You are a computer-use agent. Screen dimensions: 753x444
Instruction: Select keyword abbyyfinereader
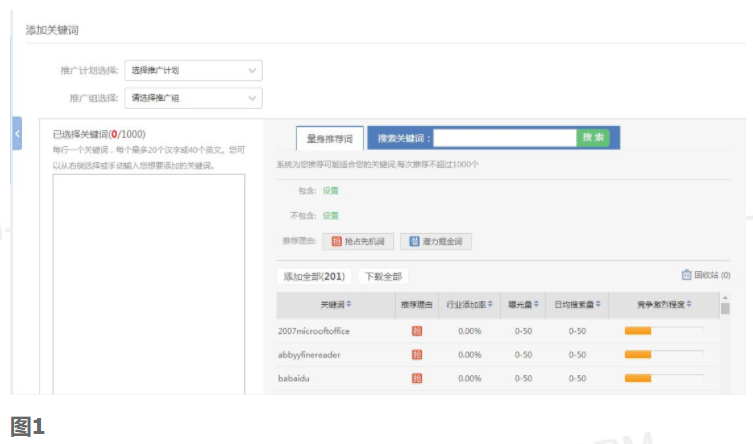point(309,355)
